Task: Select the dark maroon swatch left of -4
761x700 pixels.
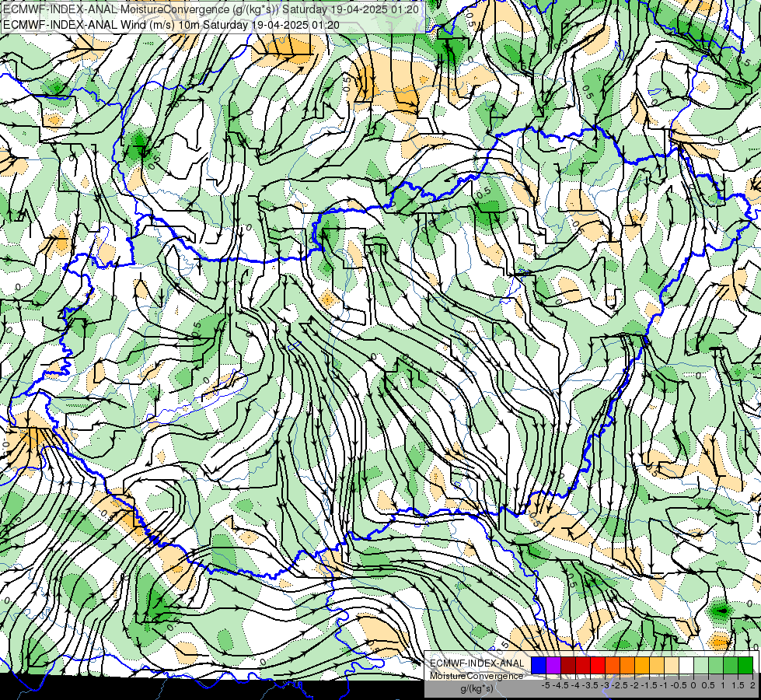Action: click(x=568, y=665)
